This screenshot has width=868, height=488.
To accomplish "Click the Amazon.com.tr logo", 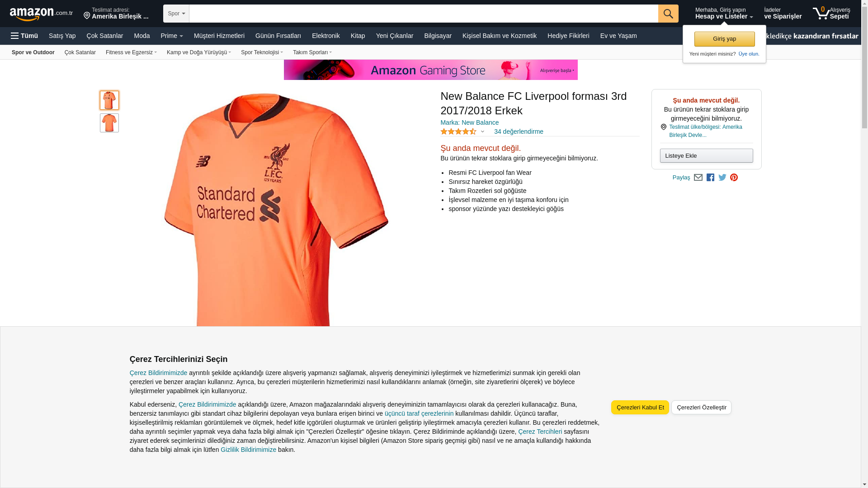I will (41, 14).
